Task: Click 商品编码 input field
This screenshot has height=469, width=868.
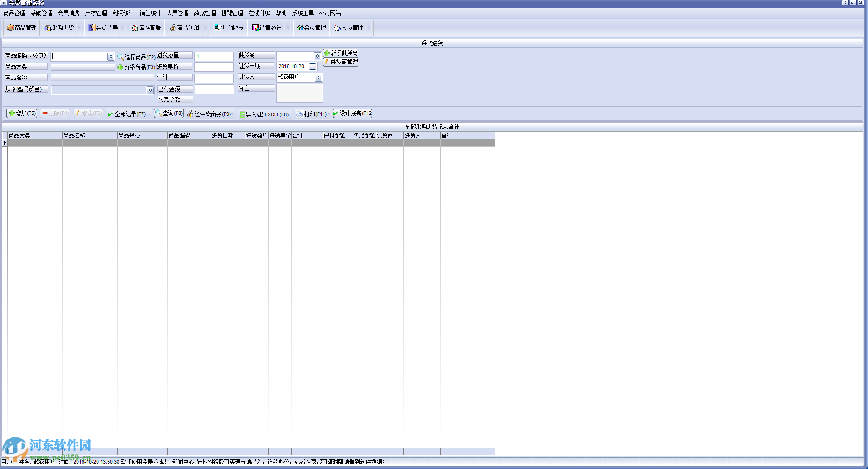Action: (79, 57)
